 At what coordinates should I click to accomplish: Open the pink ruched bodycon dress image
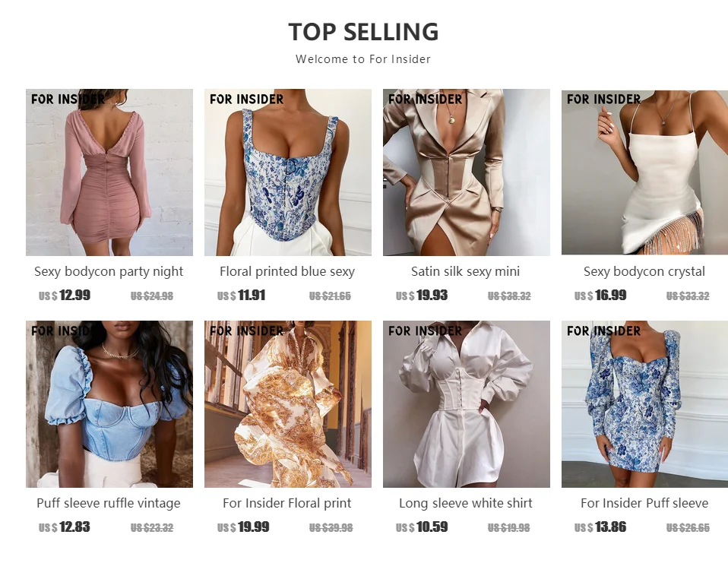click(109, 172)
